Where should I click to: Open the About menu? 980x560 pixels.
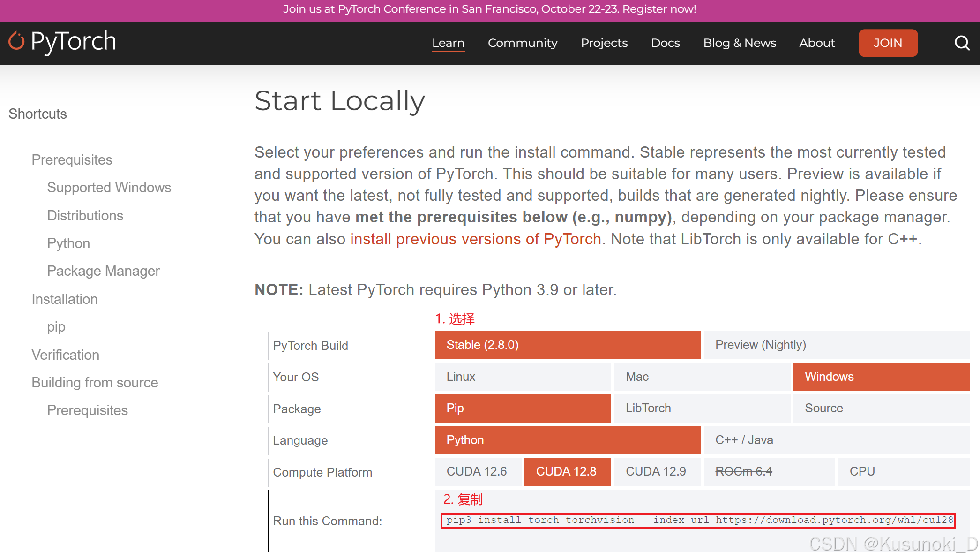(x=817, y=43)
